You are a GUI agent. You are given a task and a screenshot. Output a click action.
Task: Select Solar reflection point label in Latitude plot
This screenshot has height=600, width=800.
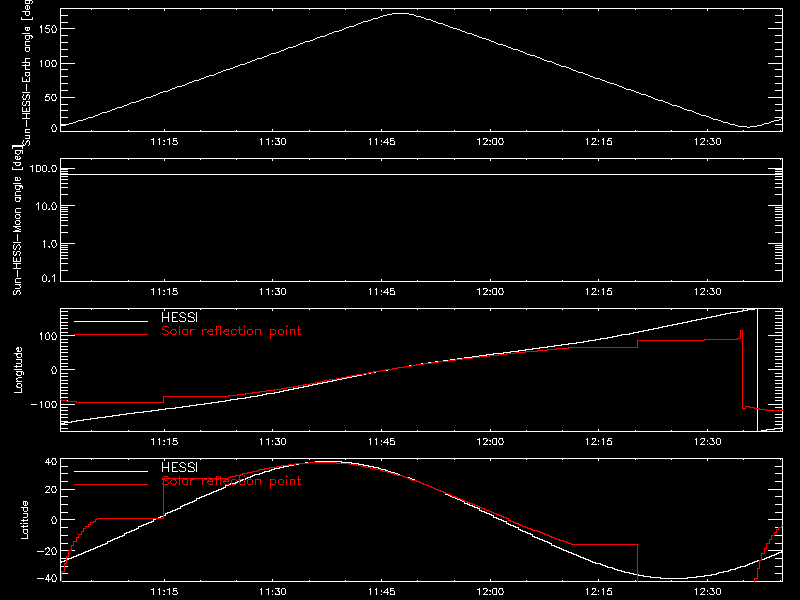231,481
